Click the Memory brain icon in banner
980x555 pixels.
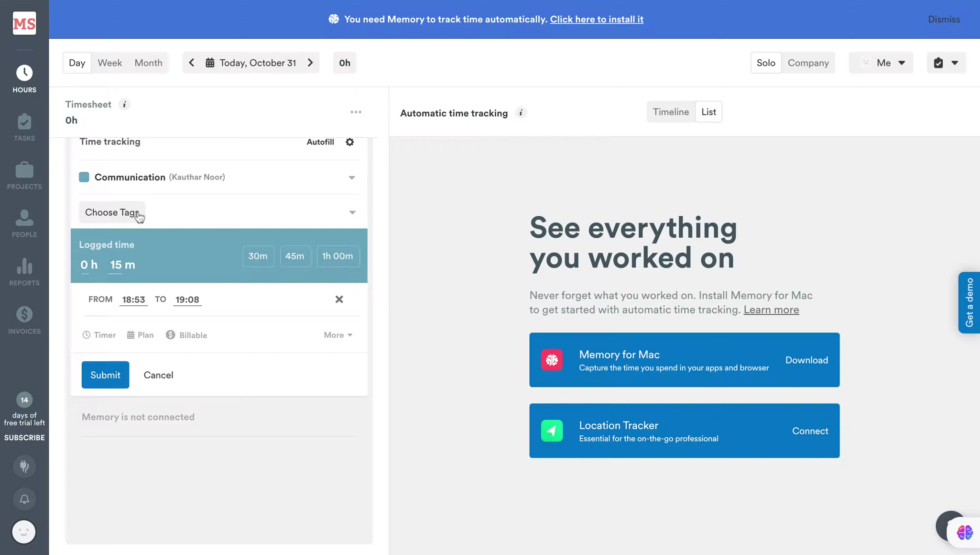[334, 19]
